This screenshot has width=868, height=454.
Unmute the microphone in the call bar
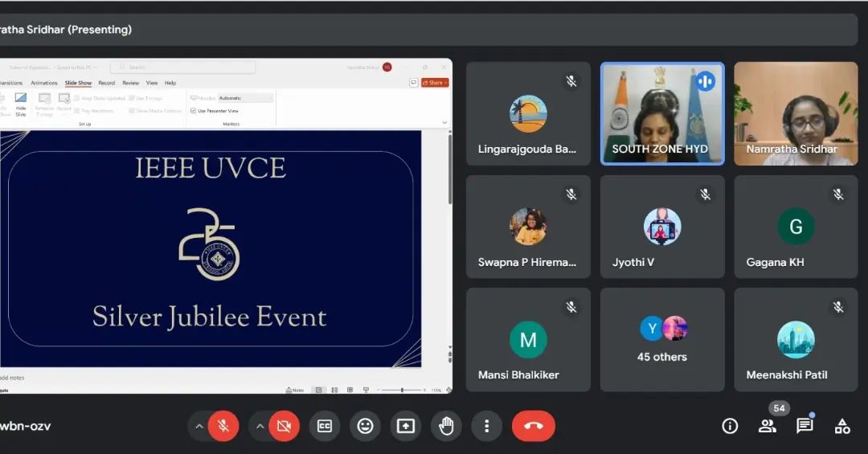point(223,426)
